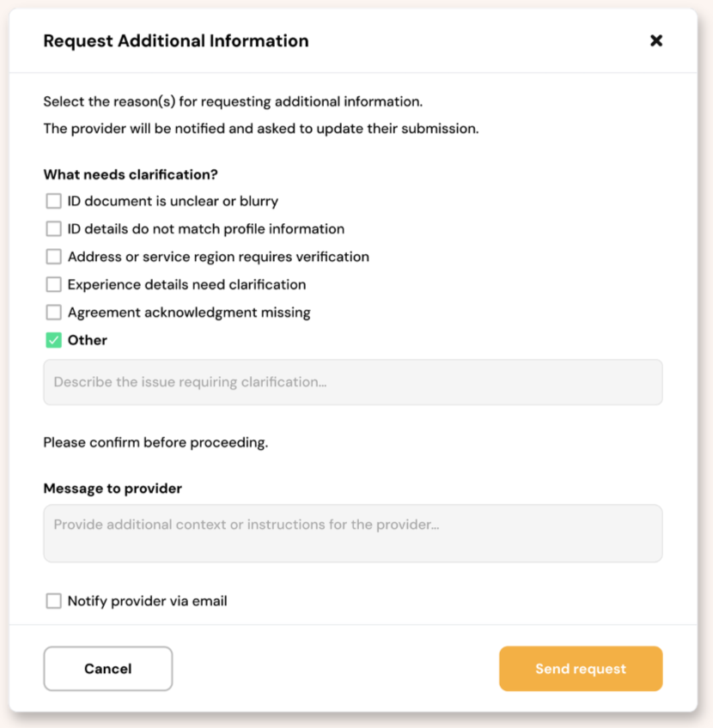Click the 'ID details do not match profile information' label
Screen dimensions: 713x728
coord(206,229)
